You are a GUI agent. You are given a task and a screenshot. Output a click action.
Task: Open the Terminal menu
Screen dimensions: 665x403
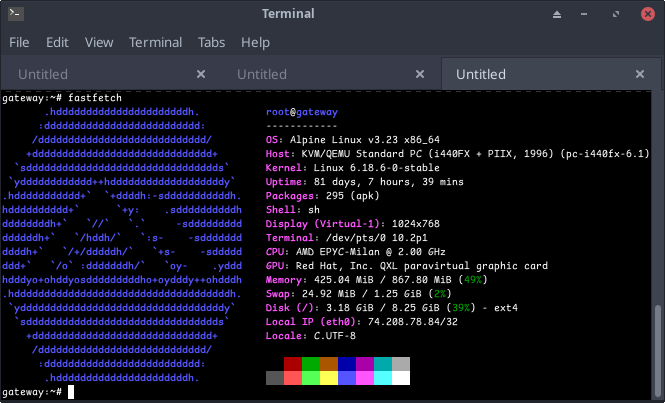tap(156, 42)
